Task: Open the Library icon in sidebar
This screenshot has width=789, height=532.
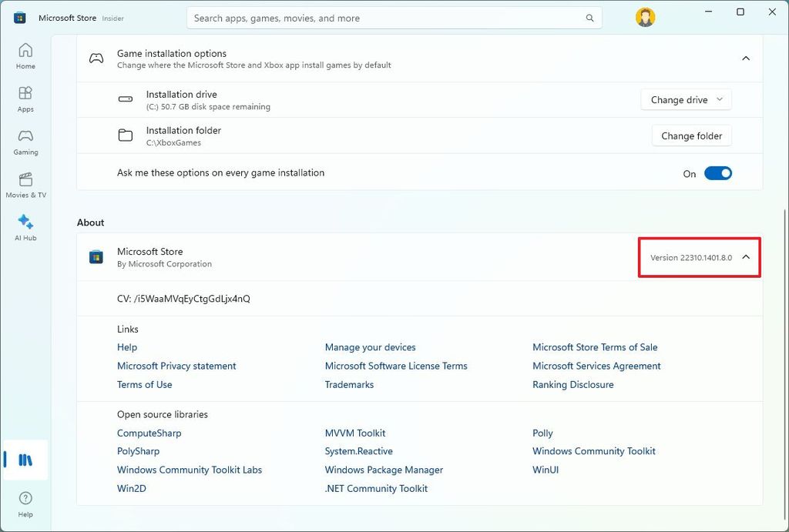Action: (25, 460)
